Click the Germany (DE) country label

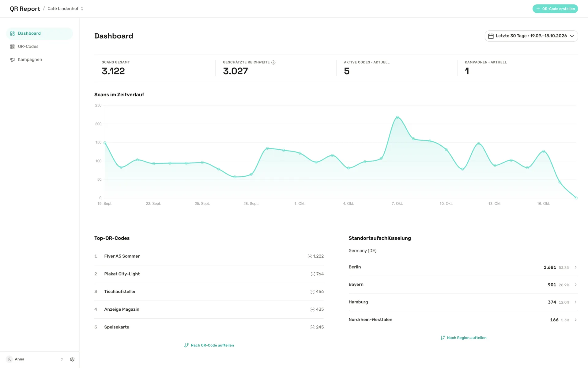point(362,251)
